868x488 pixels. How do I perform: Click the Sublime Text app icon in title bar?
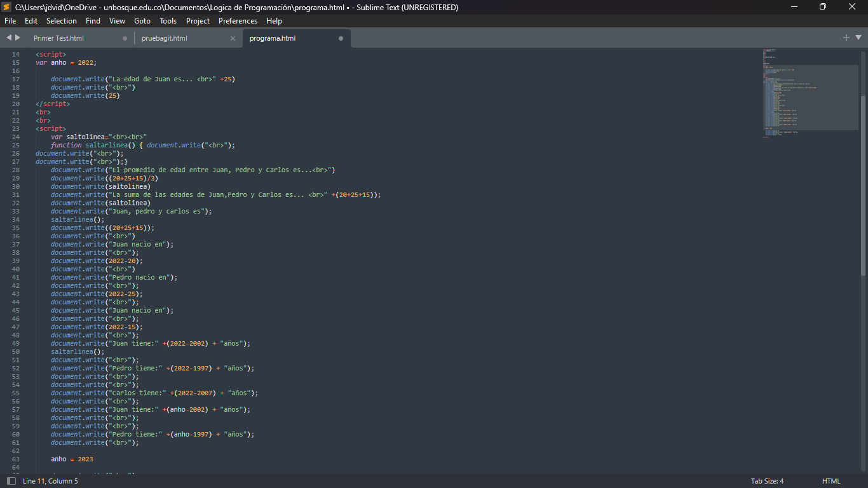pos(7,7)
